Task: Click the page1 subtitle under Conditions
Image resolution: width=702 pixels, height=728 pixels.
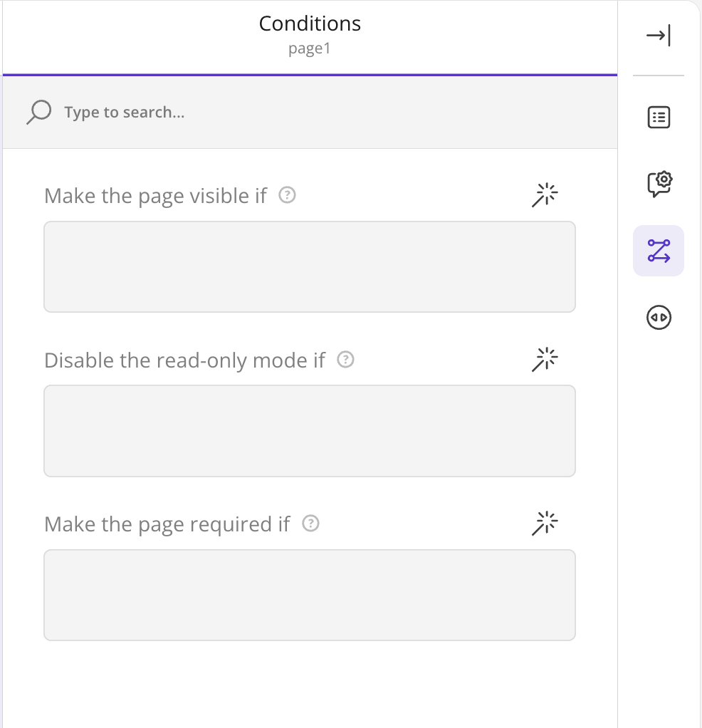Action: 310,48
